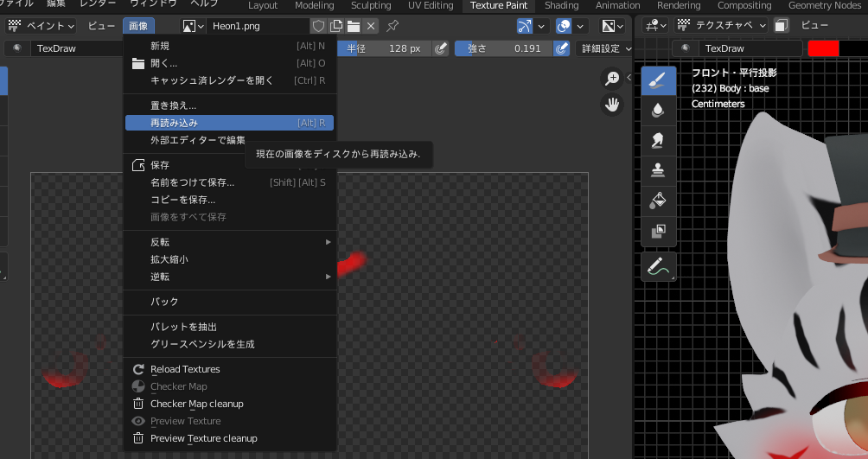Unlink the Heon1.png image with X
868x459 pixels.
[371, 26]
